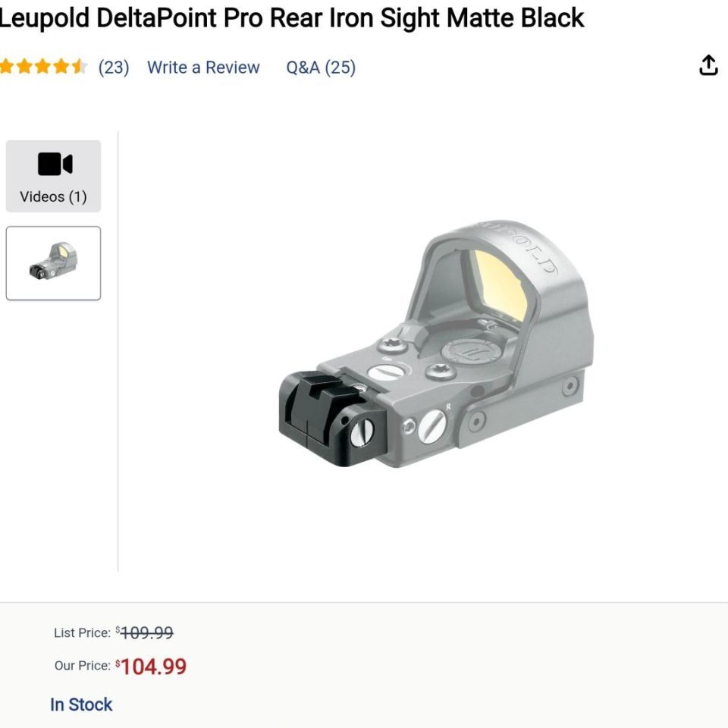Select the fourth gold rating star
The width and height of the screenshot is (728, 728).
(x=61, y=67)
